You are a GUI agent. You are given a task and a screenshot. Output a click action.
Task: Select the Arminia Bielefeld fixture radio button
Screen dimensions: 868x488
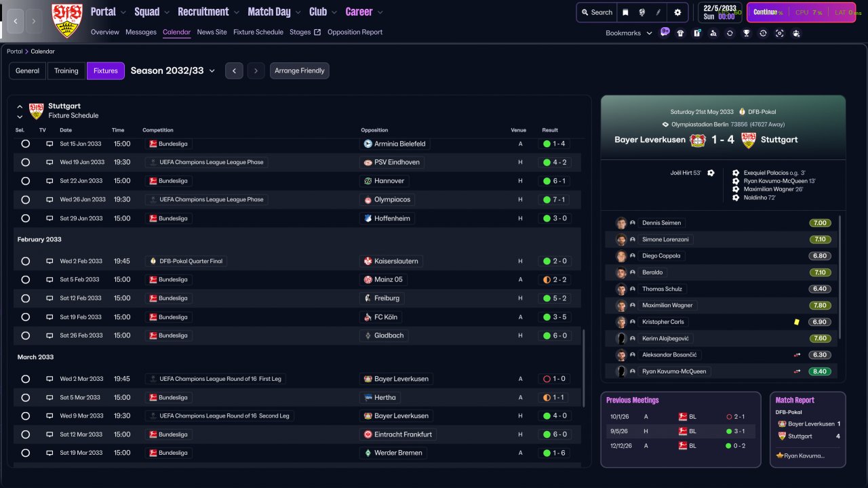coord(26,144)
